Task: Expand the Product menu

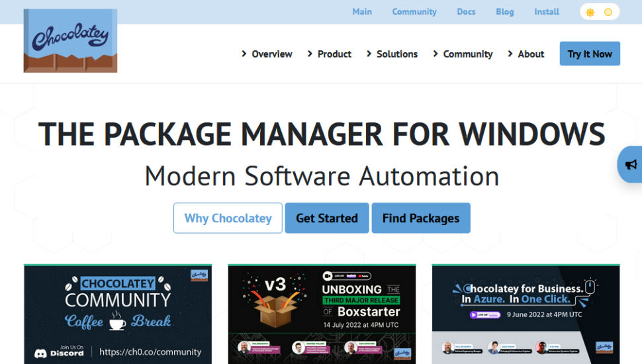Action: point(329,54)
